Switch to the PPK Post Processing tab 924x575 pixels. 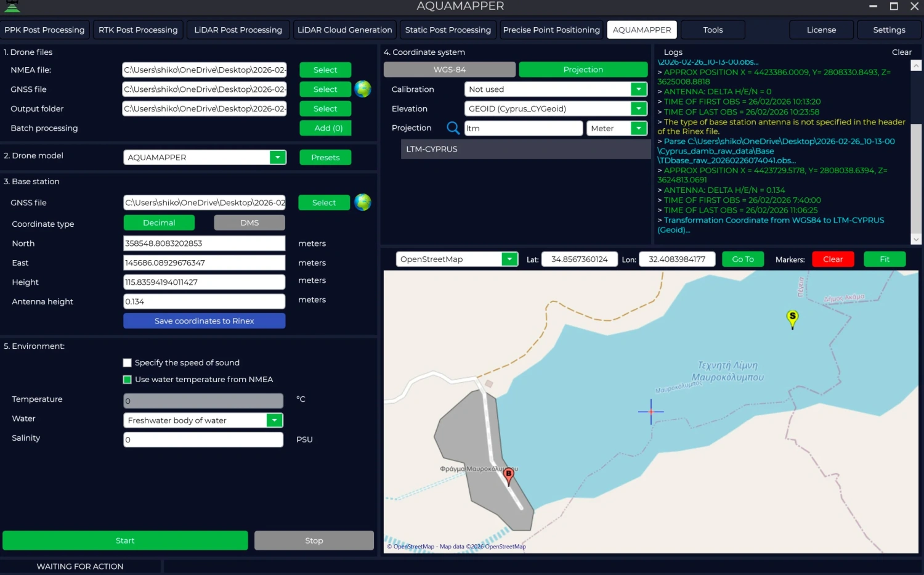pyautogui.click(x=44, y=30)
